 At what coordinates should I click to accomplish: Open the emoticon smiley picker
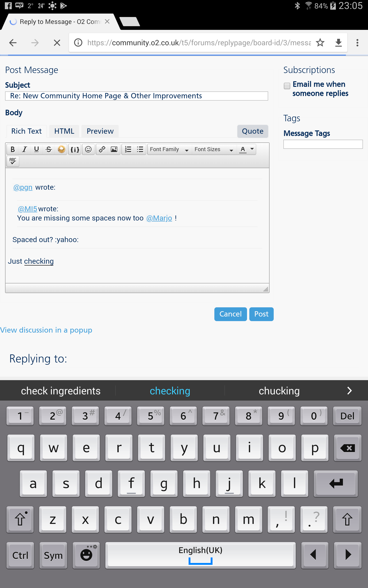[x=88, y=149]
